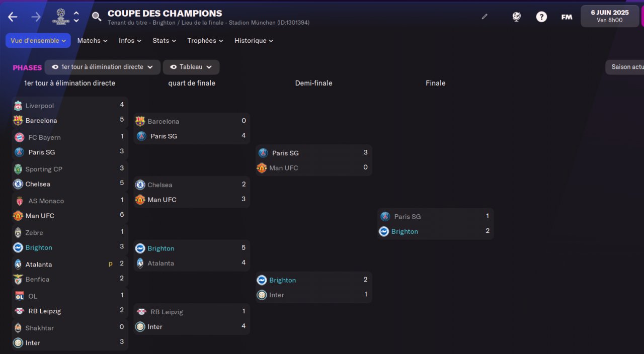Click the Liverpool crest in first round
644x354 pixels.
point(18,106)
